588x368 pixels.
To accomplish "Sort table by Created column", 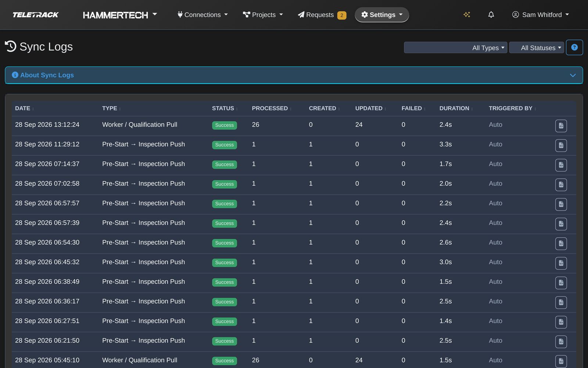I will (x=324, y=108).
